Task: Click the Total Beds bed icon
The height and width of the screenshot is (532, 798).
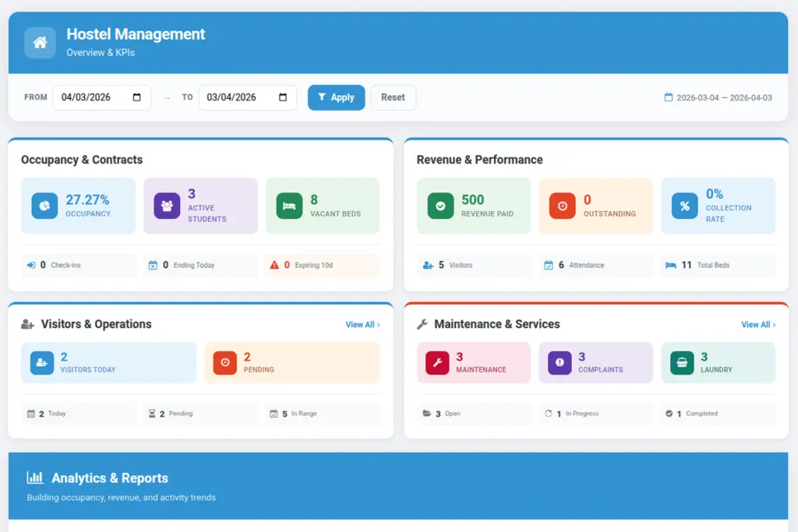Action: [671, 265]
